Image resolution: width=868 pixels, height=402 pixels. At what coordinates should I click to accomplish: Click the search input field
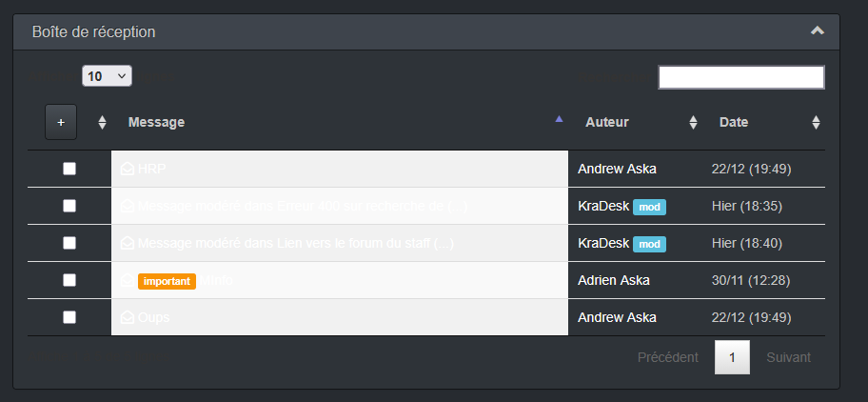point(740,77)
